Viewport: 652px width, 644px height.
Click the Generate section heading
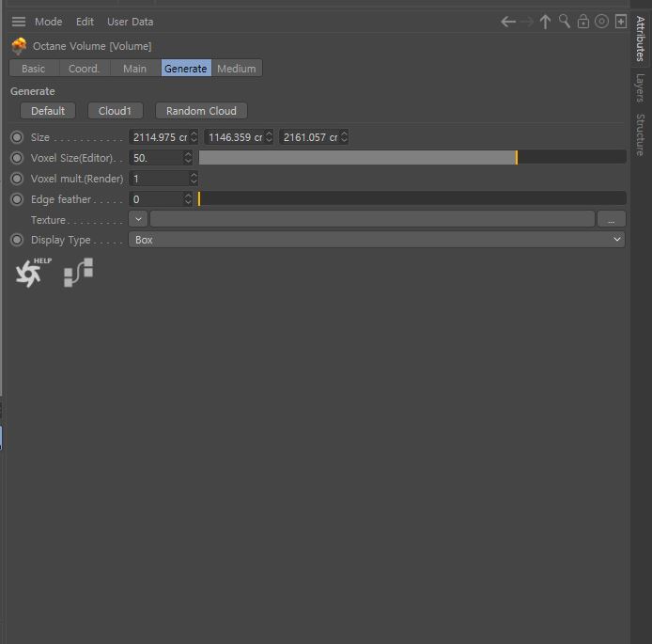click(33, 91)
